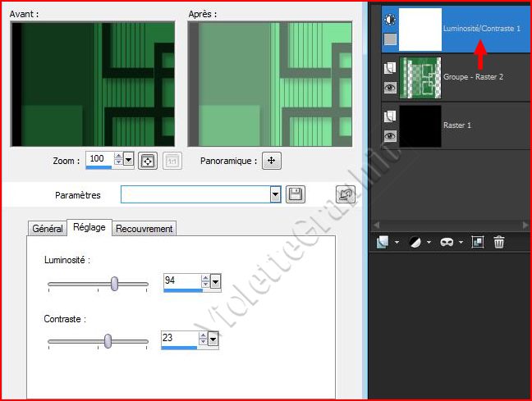
Task: Click the new adjustment layer icon
Action: click(x=416, y=242)
